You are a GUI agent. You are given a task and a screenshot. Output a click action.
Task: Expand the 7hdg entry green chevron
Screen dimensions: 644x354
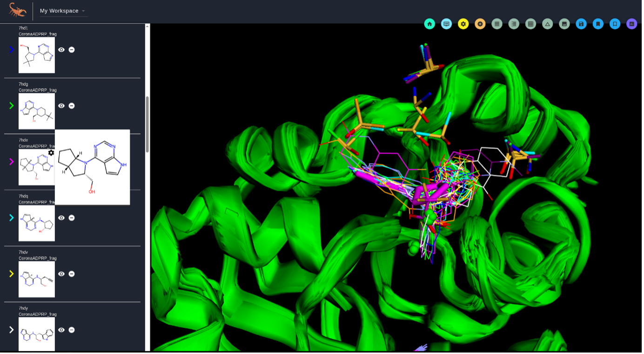click(12, 106)
